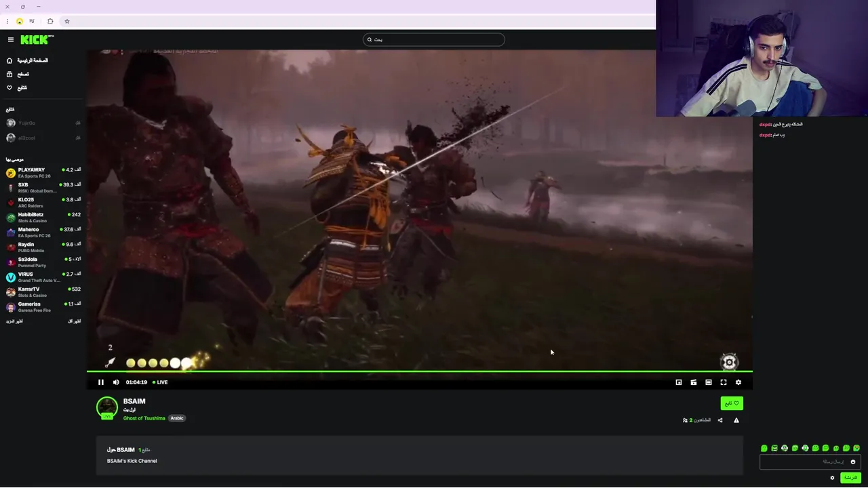Click the viewers count icon
868x488 pixels.
pos(686,420)
